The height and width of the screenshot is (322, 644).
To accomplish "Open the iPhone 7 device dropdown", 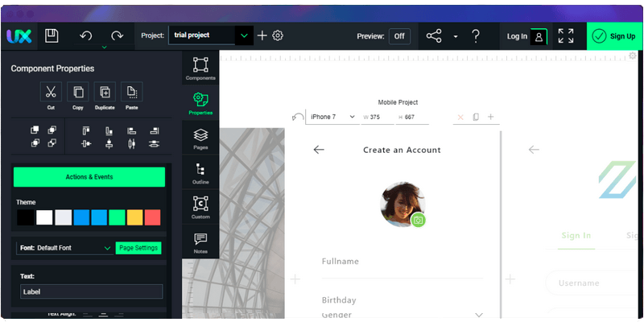I will coord(332,117).
